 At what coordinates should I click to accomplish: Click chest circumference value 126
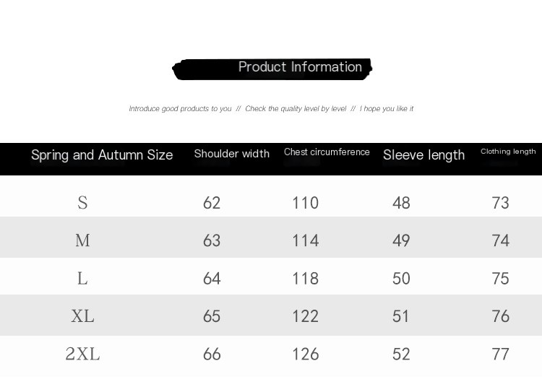(305, 354)
